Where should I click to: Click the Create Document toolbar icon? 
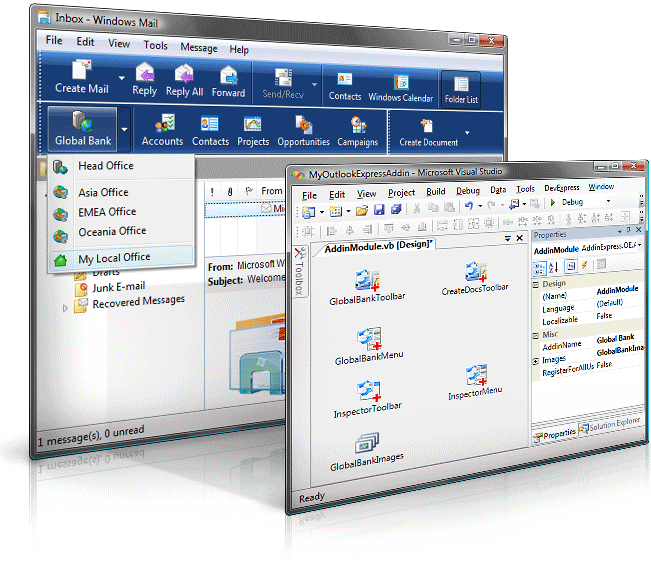point(426,125)
